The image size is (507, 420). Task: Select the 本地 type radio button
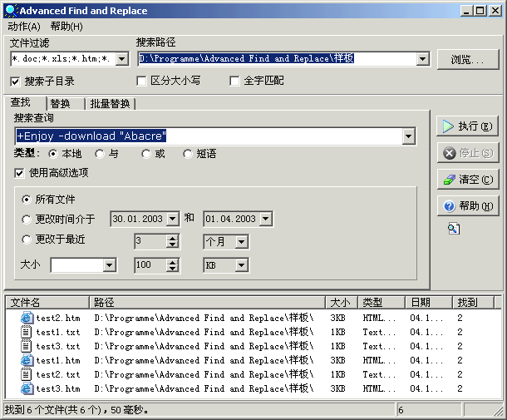pyautogui.click(x=53, y=154)
